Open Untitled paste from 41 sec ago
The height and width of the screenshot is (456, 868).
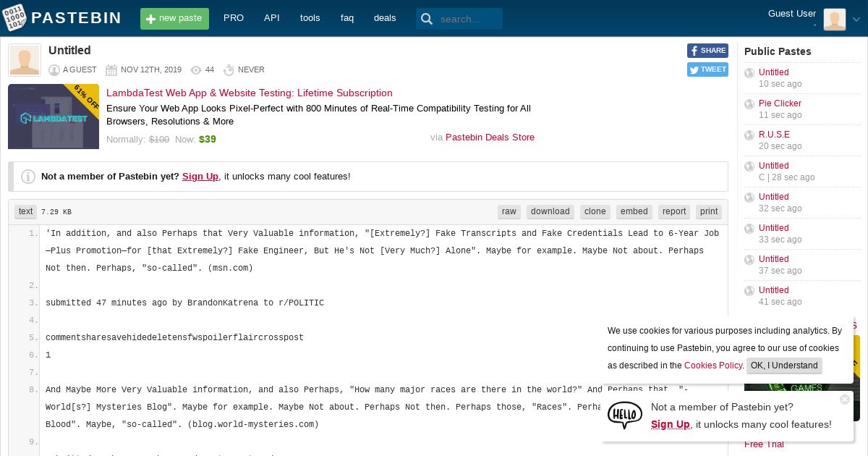773,290
